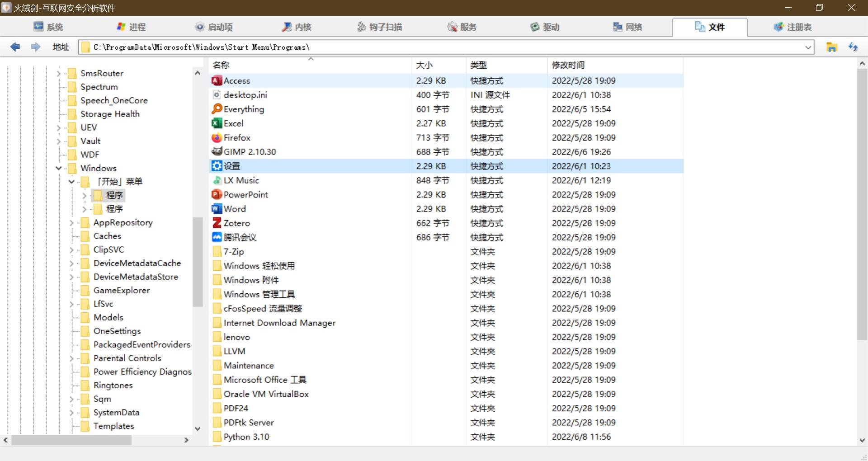The height and width of the screenshot is (461, 868).
Task: Switch to the 进程 tab
Action: (x=131, y=27)
